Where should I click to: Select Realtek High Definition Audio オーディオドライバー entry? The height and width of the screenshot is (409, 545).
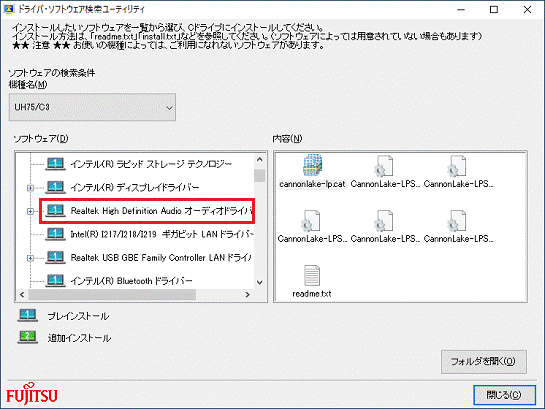[161, 211]
